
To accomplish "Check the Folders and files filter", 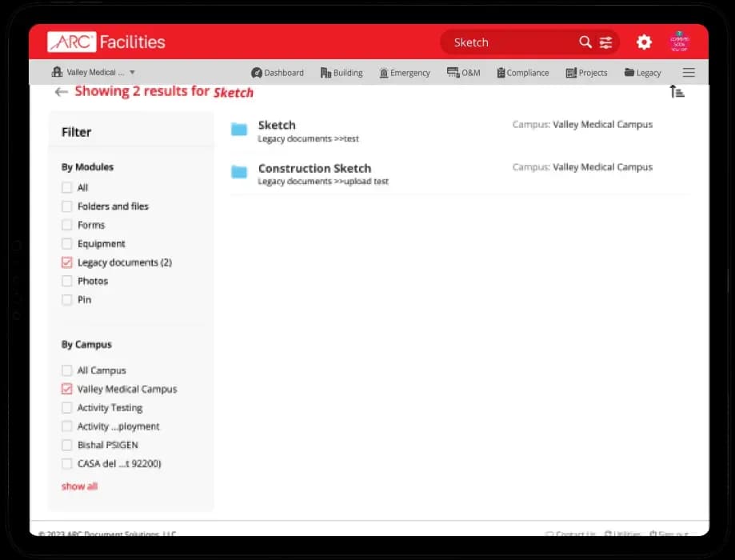I will (x=67, y=206).
